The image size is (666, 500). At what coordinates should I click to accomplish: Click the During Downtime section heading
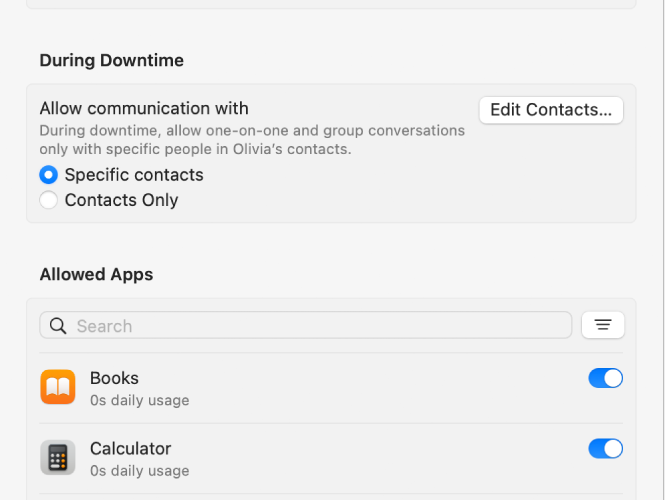[112, 60]
